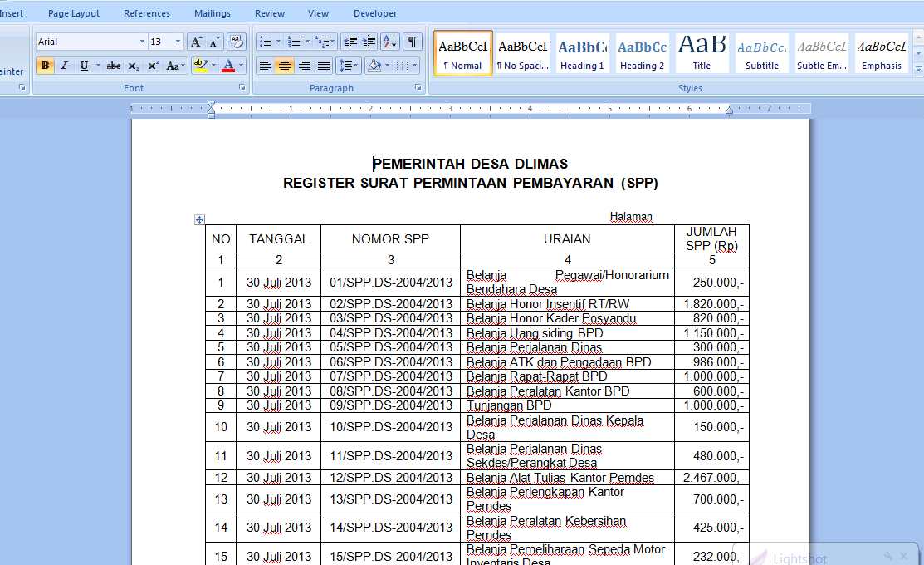Clear formatting with the eraser icon
Viewport: 924px width, 565px height.
pyautogui.click(x=237, y=42)
